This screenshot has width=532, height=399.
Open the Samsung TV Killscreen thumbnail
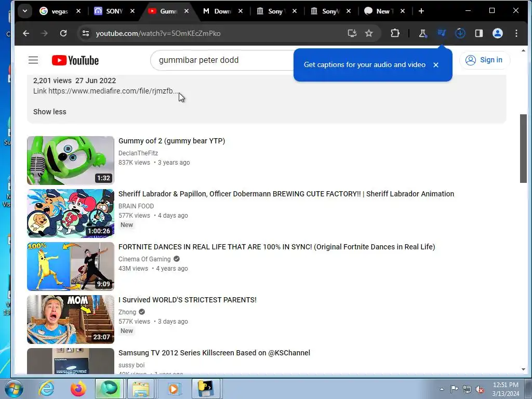[71, 361]
